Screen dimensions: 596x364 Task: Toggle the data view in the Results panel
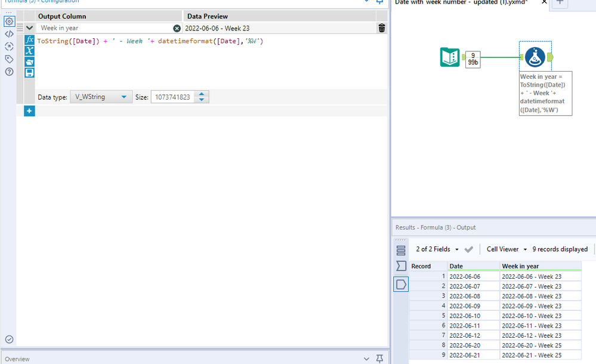coord(401,250)
